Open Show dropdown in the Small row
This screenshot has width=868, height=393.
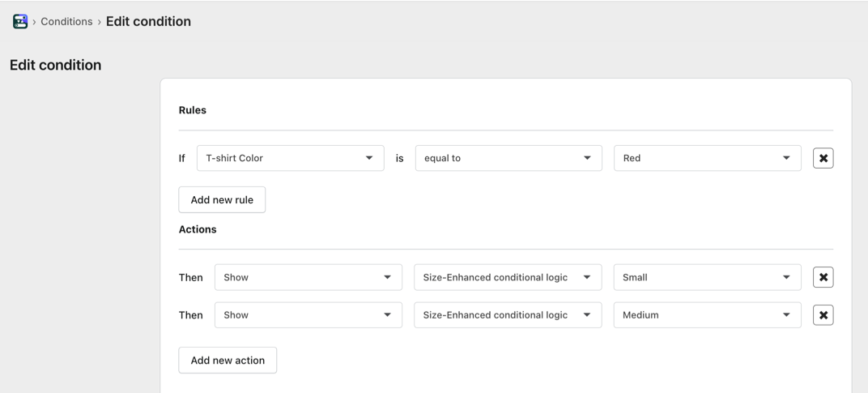tap(308, 277)
